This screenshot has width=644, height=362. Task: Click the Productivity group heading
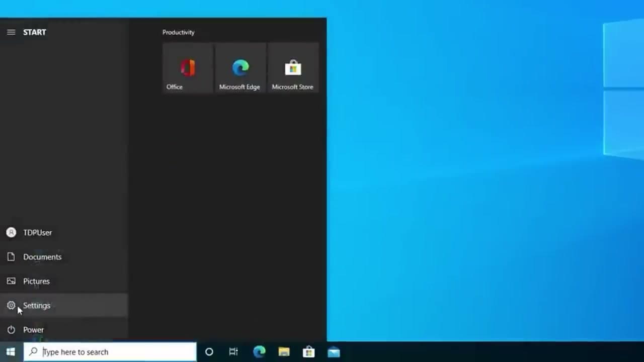(x=178, y=32)
